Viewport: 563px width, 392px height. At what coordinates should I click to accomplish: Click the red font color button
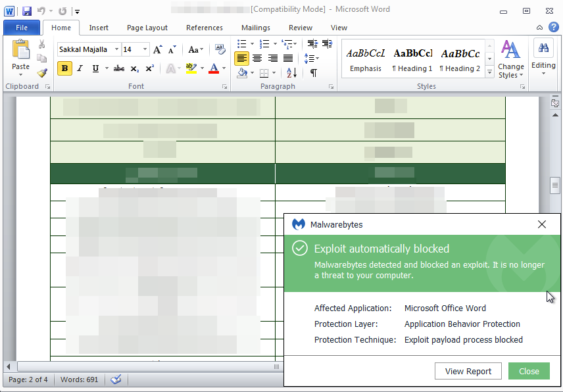pos(214,68)
